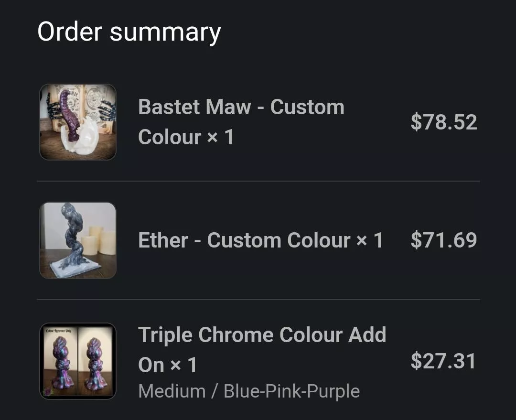Select the $78.52 price
The width and height of the screenshot is (516, 420).
[443, 122]
